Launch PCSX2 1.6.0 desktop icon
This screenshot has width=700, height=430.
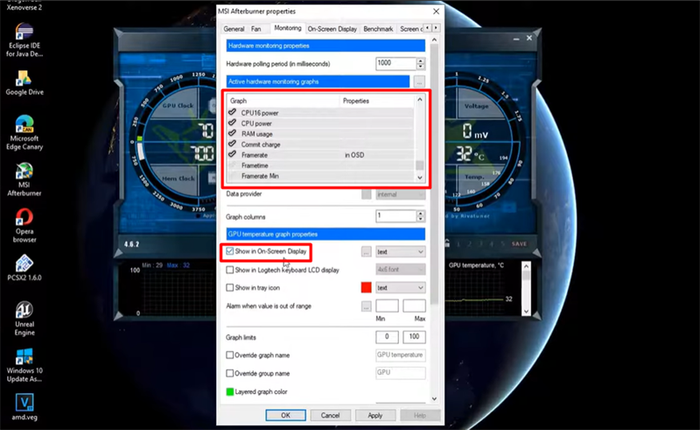tap(24, 268)
